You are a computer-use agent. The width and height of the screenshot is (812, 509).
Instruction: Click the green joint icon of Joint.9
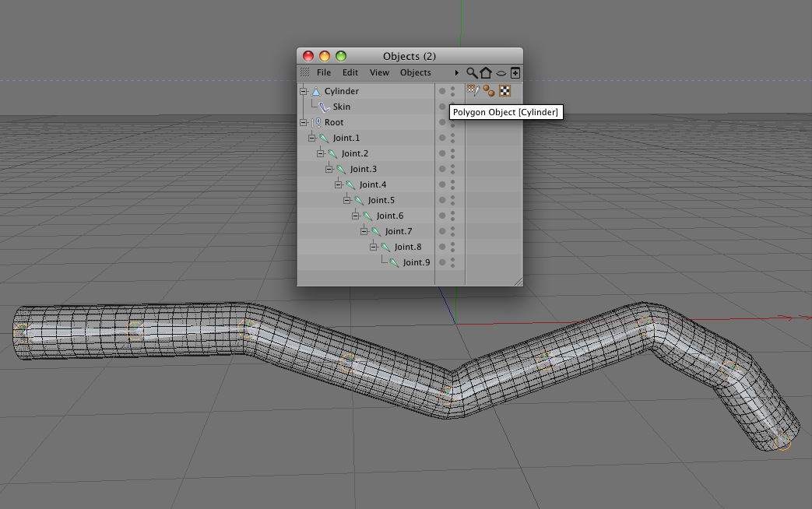pyautogui.click(x=394, y=262)
